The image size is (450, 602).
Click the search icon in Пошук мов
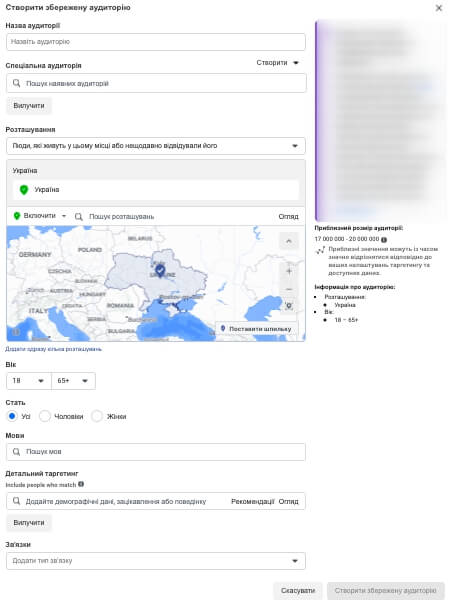(x=17, y=452)
